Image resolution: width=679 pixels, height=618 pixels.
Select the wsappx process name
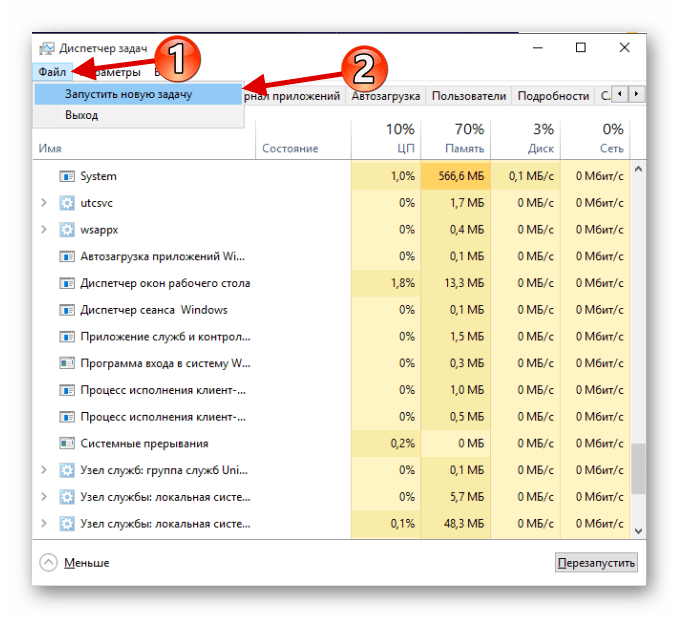99,230
